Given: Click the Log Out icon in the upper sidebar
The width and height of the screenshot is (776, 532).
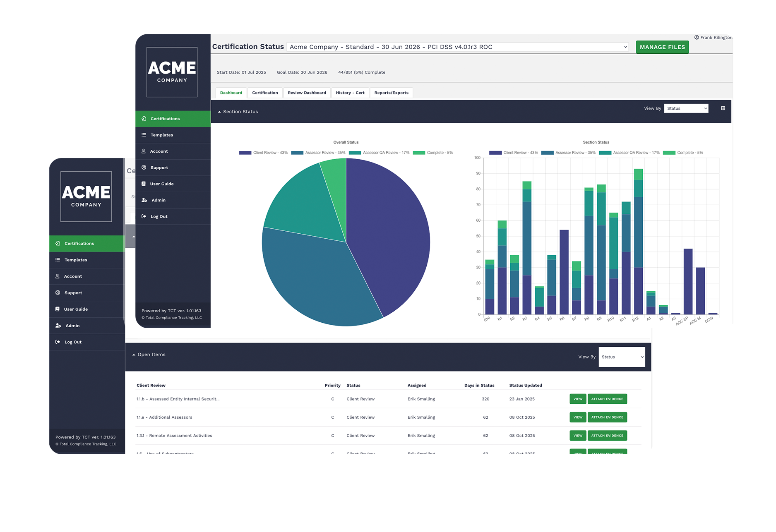Looking at the screenshot, I should pos(144,216).
